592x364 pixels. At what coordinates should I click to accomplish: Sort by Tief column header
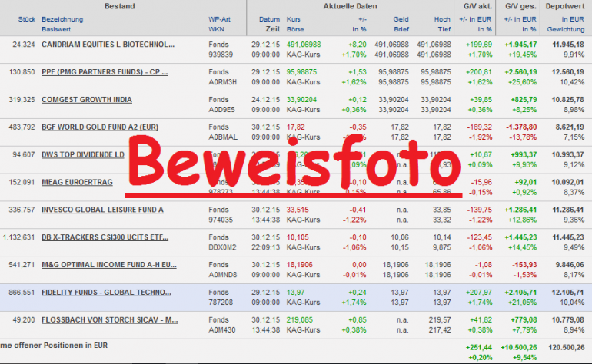444,29
